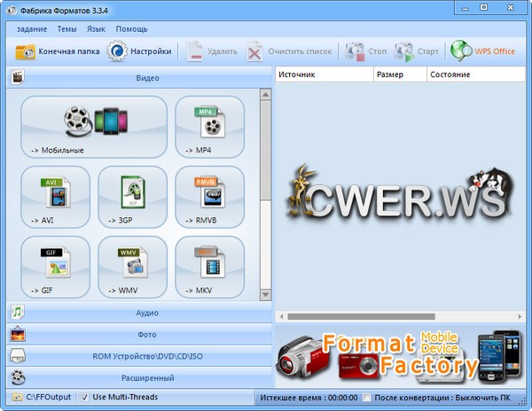This screenshot has height=411, width=532.
Task: Open the Помощь menu
Action: click(x=131, y=29)
